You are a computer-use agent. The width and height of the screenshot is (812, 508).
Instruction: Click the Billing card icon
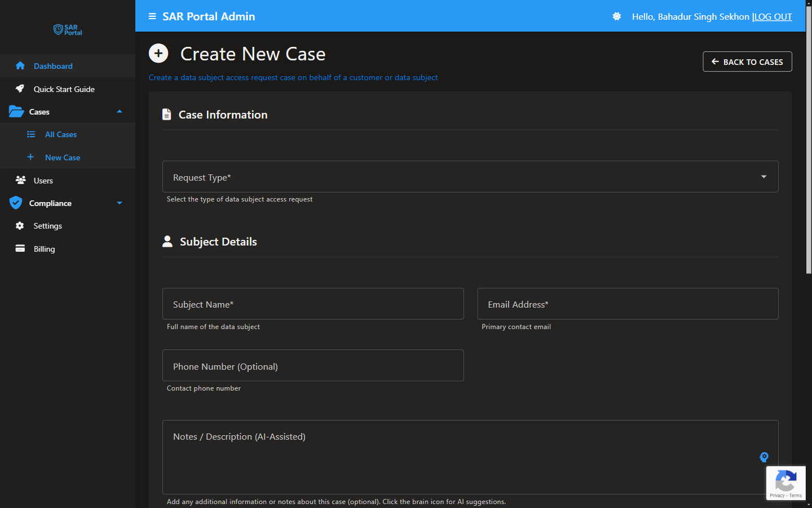coord(19,248)
